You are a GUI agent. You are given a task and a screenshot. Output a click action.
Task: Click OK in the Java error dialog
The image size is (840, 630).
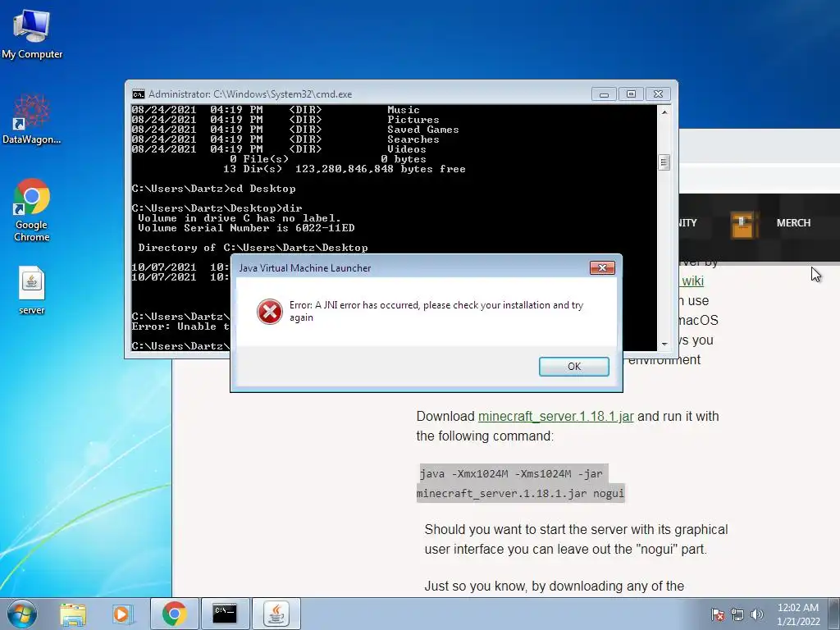click(573, 367)
